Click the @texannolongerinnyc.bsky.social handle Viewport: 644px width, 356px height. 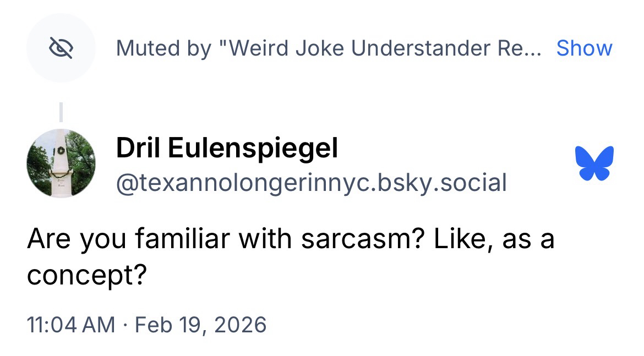click(311, 182)
